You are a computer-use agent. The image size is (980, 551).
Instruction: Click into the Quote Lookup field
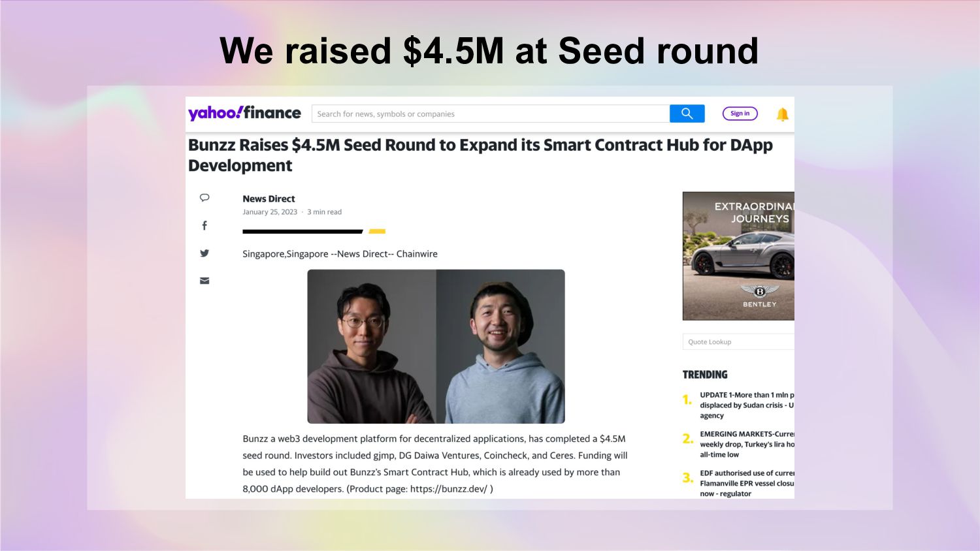tap(738, 341)
